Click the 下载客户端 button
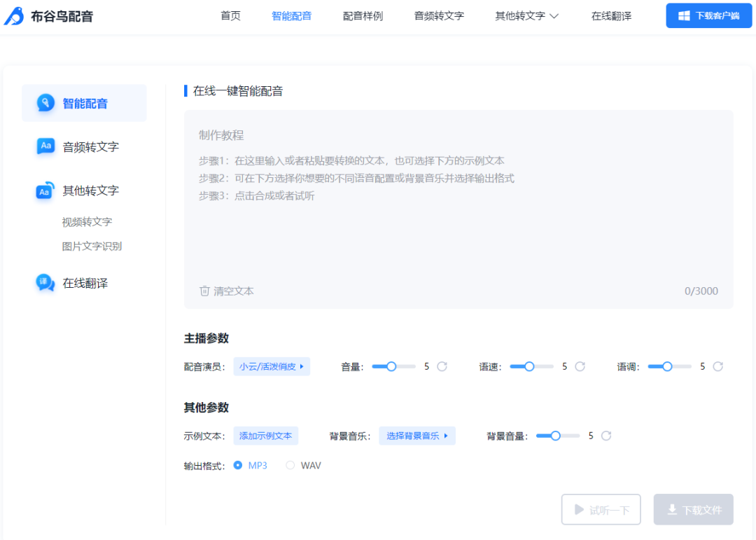756x540 pixels. click(708, 16)
